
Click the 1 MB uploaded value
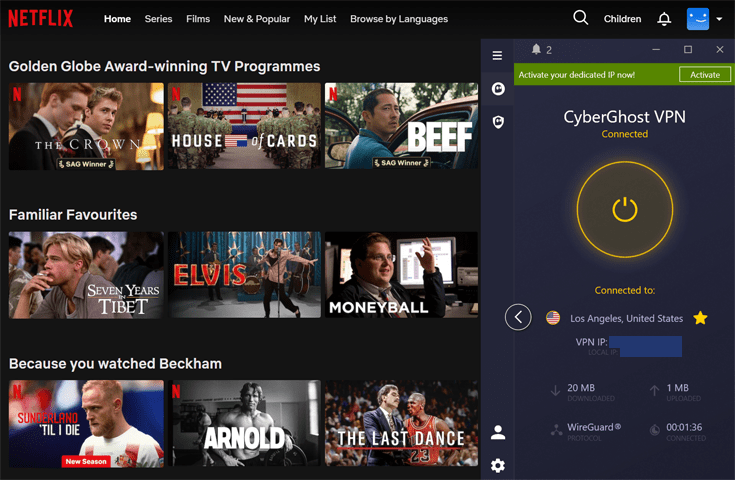click(677, 388)
